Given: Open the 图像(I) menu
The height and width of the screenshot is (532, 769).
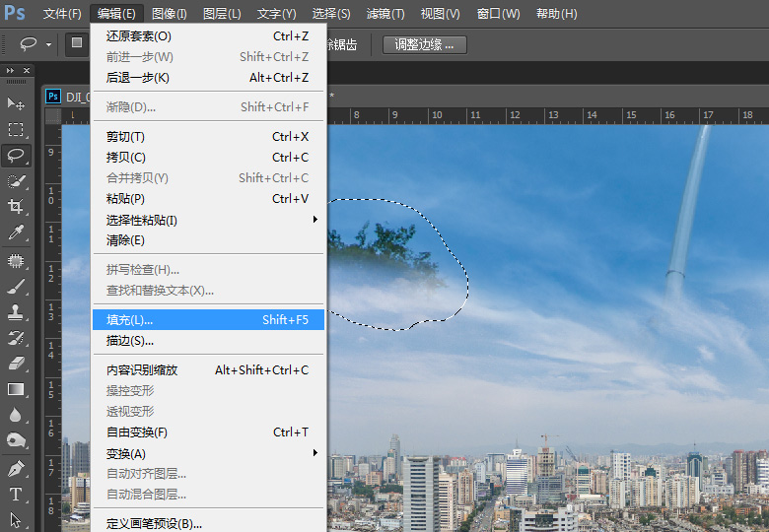Looking at the screenshot, I should point(170,14).
